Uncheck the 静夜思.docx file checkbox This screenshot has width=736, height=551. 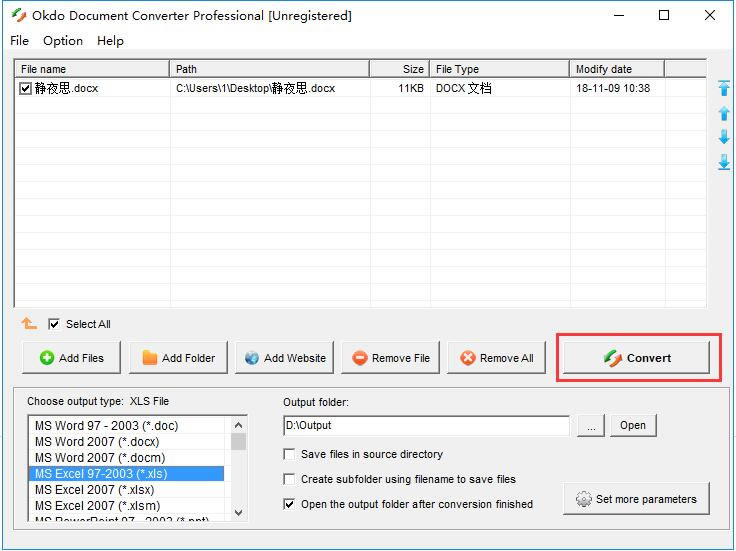[26, 89]
